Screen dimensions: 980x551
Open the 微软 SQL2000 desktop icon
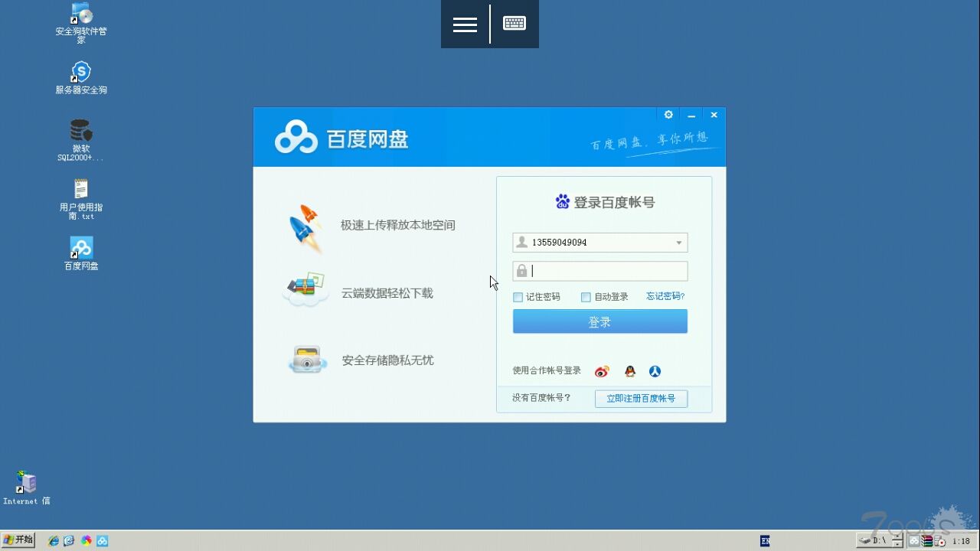tap(81, 140)
